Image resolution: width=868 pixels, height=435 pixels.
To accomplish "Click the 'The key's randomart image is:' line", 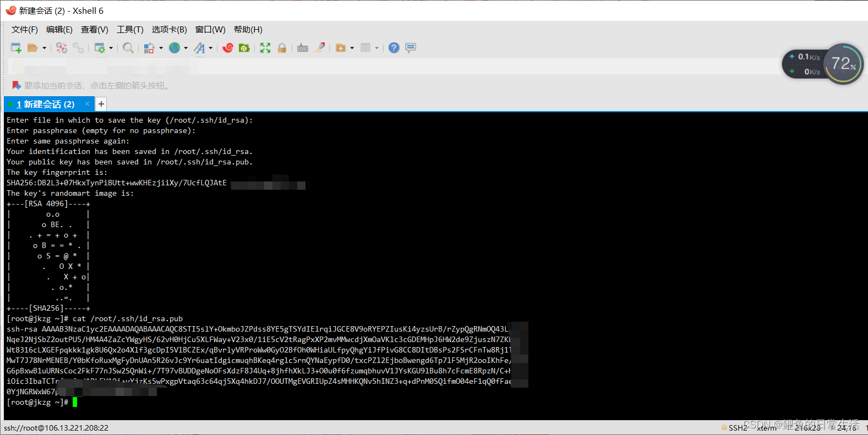I will [x=70, y=193].
